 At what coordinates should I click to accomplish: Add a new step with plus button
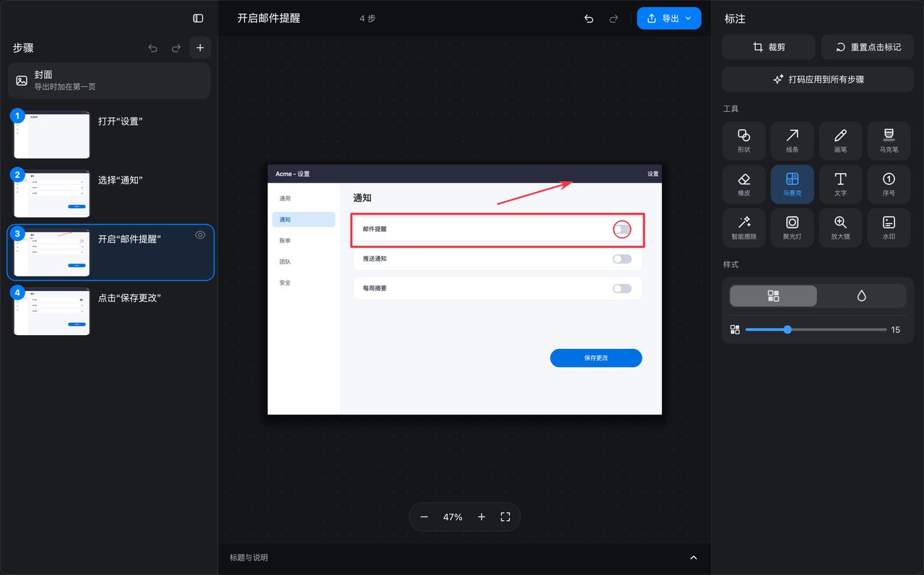[200, 48]
